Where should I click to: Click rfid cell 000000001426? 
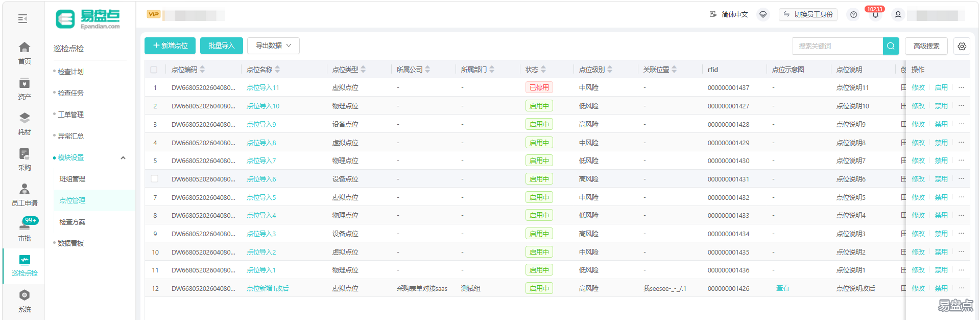728,288
